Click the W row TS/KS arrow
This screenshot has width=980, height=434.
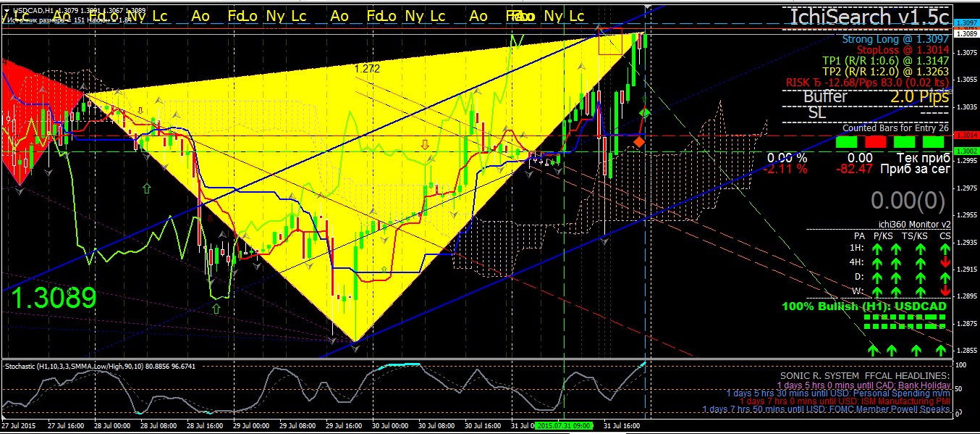pos(921,291)
